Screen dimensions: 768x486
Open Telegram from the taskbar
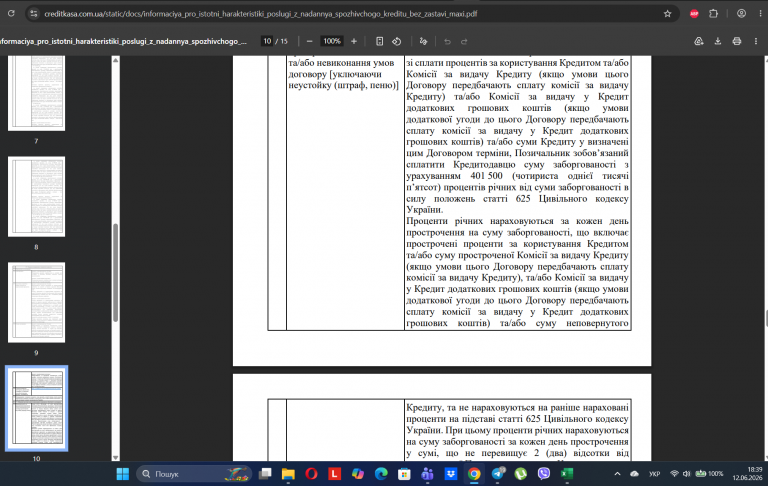[498, 474]
